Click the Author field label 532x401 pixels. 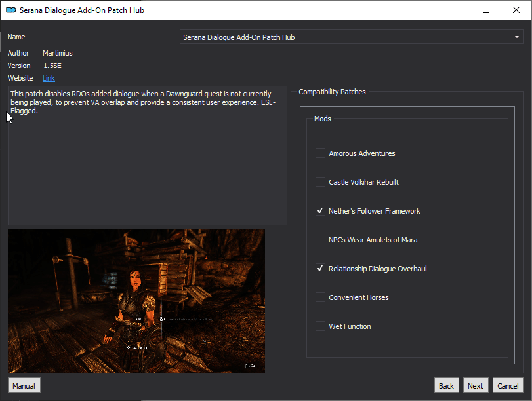(18, 53)
